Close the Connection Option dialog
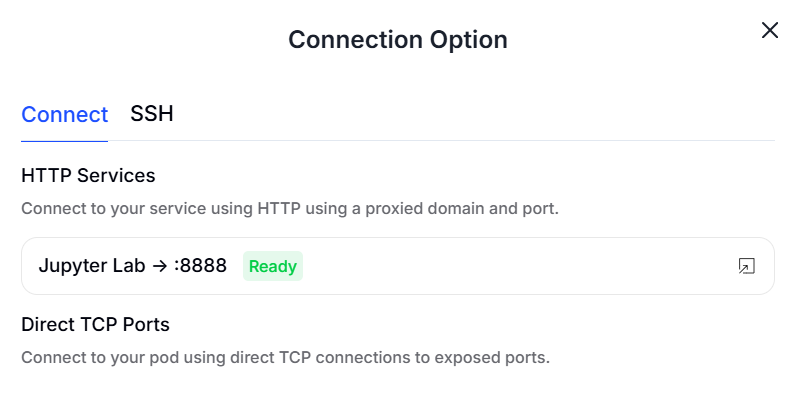797x414 pixels. pyautogui.click(x=769, y=30)
